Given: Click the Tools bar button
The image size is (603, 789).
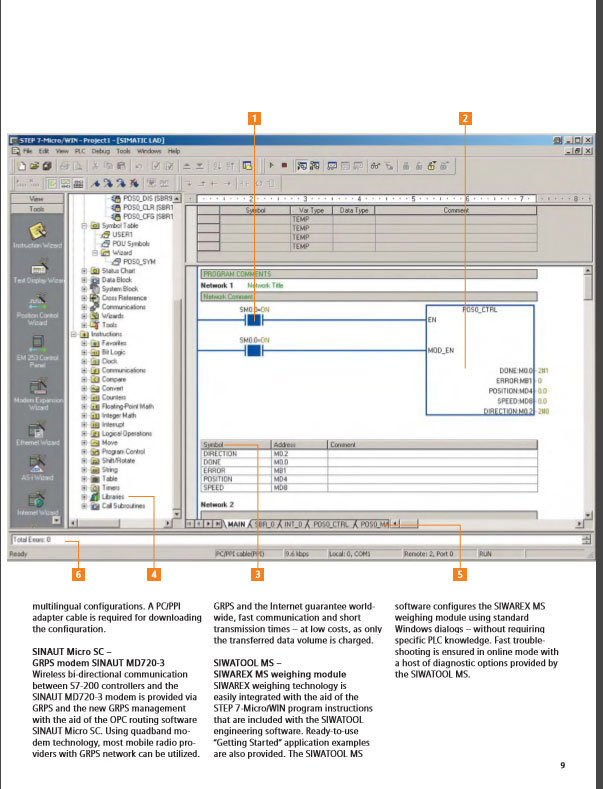Looking at the screenshot, I should [37, 208].
